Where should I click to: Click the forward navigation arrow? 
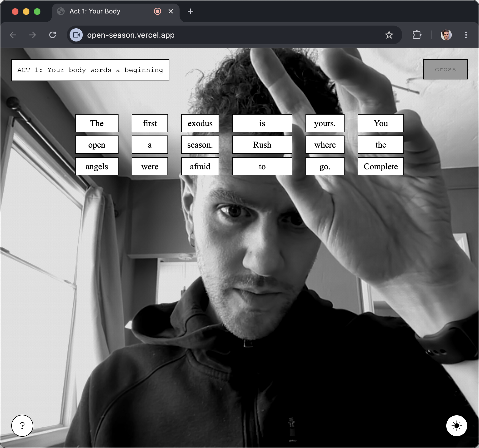click(x=33, y=35)
